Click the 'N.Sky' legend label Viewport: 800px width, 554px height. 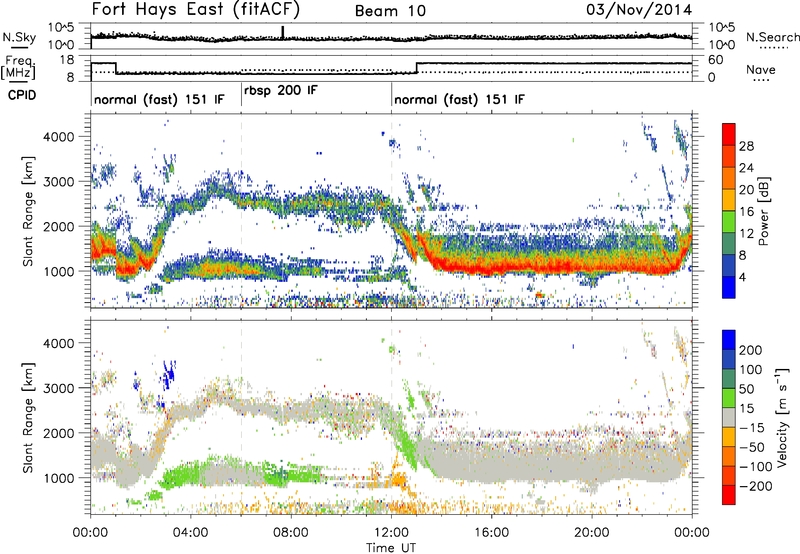(19, 37)
